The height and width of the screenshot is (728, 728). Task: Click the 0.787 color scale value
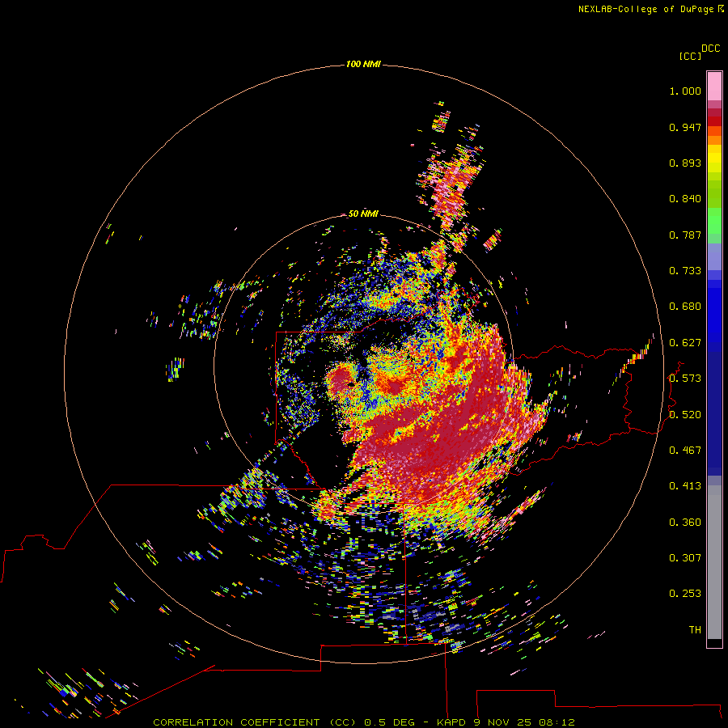(x=685, y=235)
